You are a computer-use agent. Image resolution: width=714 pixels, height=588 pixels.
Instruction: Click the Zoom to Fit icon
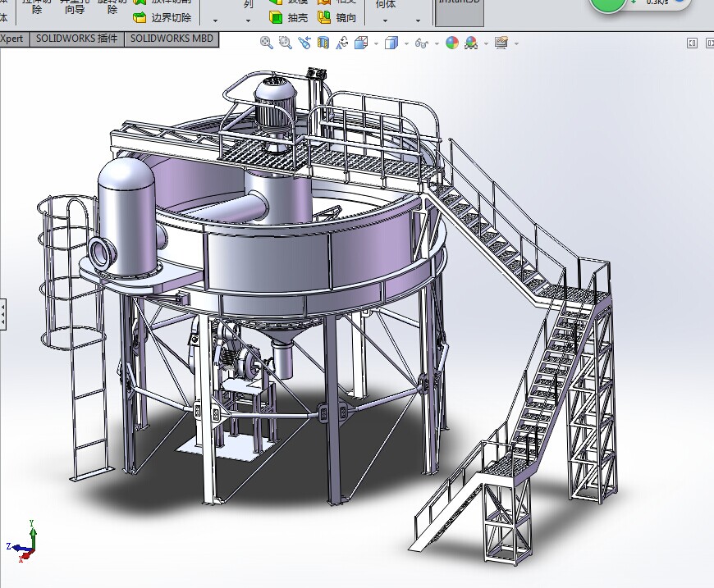coord(267,43)
